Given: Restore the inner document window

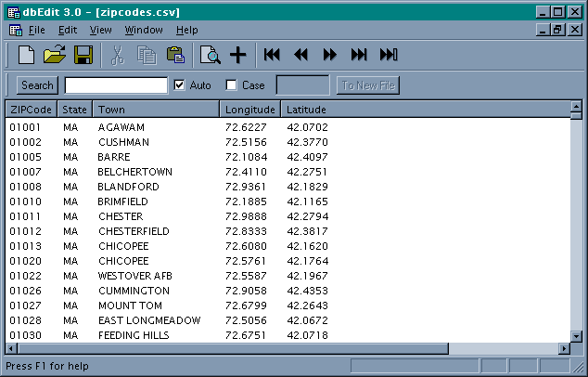Looking at the screenshot, I should (557, 30).
